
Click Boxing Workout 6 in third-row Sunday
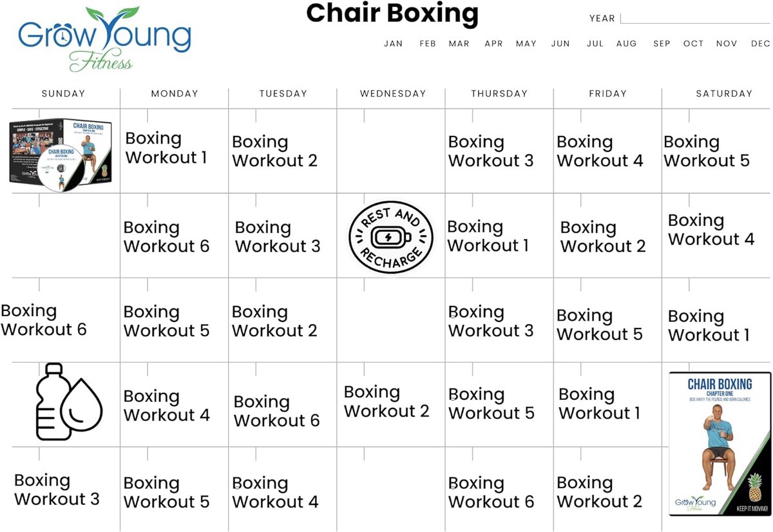[43, 320]
